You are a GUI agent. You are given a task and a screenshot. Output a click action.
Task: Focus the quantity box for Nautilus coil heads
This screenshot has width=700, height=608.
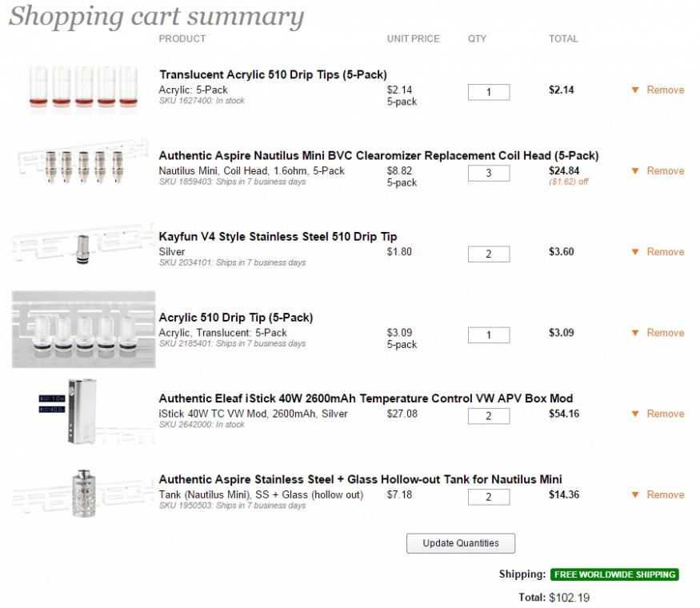pyautogui.click(x=488, y=173)
